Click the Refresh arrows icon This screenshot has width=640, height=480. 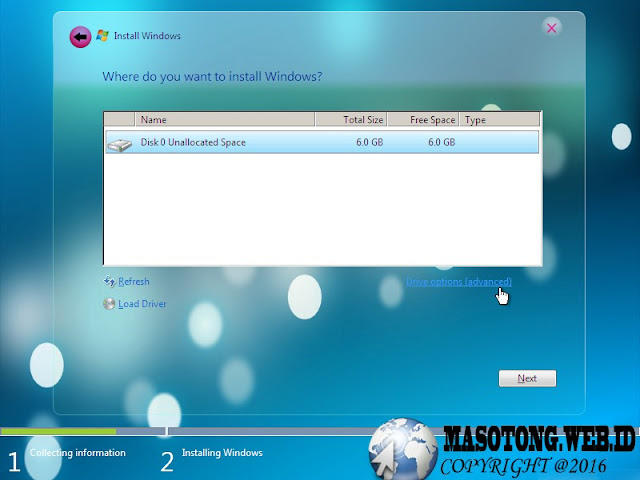click(109, 281)
